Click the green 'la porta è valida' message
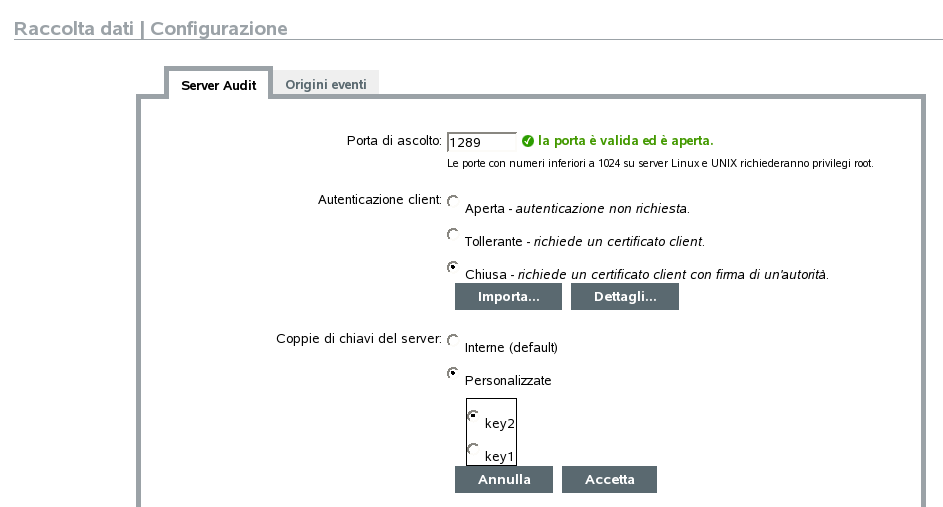The image size is (943, 507). [x=626, y=141]
